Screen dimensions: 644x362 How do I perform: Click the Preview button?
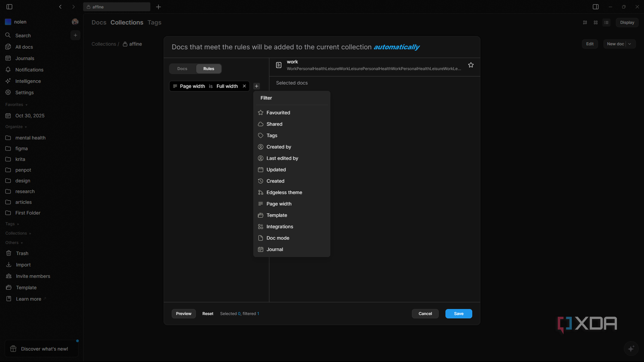point(184,314)
